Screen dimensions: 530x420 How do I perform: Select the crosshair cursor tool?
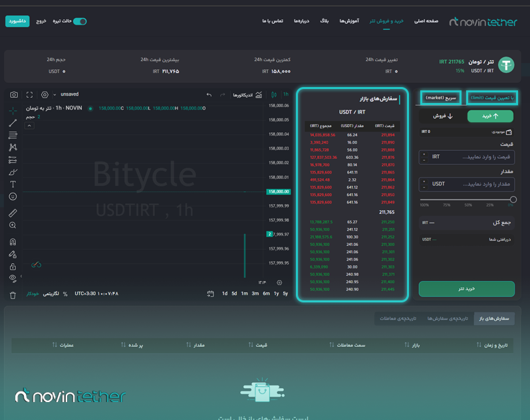pyautogui.click(x=13, y=110)
